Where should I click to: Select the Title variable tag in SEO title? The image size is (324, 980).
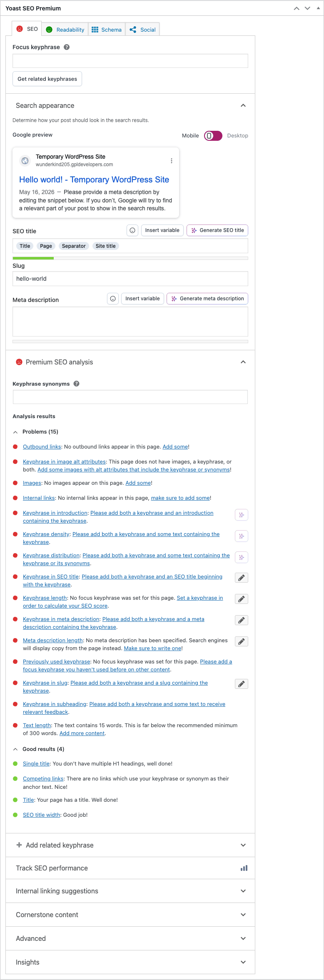coord(25,246)
